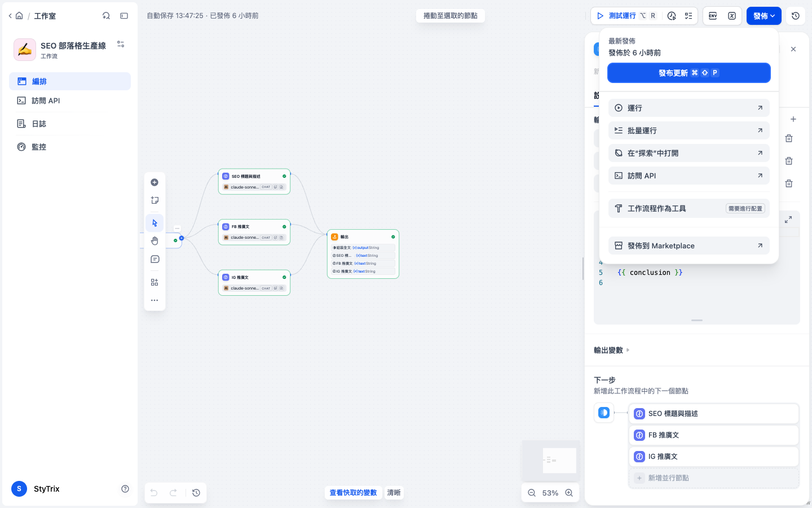Open the 53% zoom level menu
The width and height of the screenshot is (812, 508).
550,493
